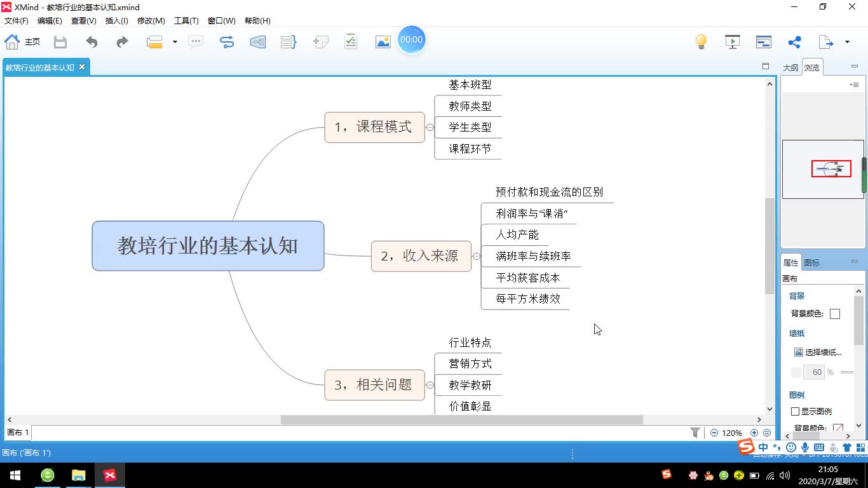Open the Gantt chart view
868x488 pixels.
point(764,42)
